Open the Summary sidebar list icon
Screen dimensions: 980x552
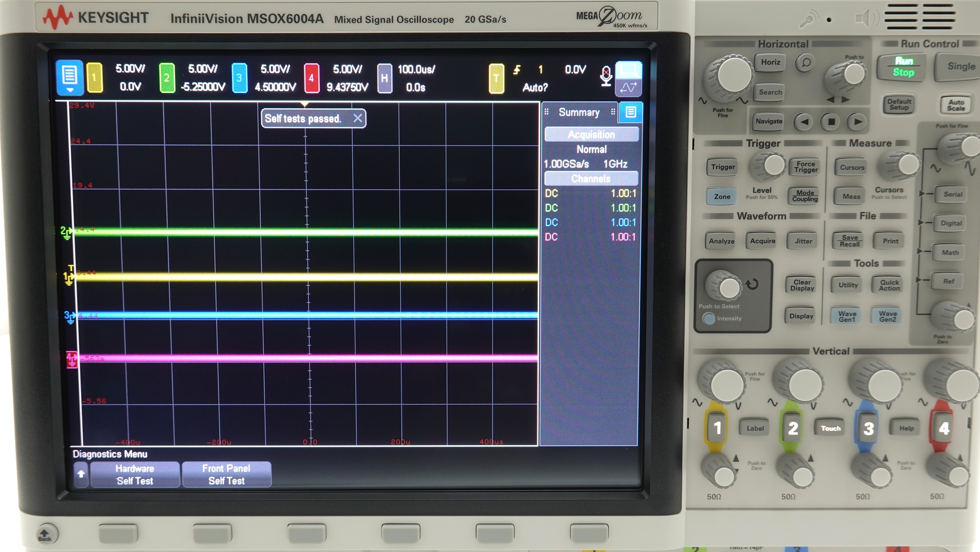pyautogui.click(x=631, y=112)
